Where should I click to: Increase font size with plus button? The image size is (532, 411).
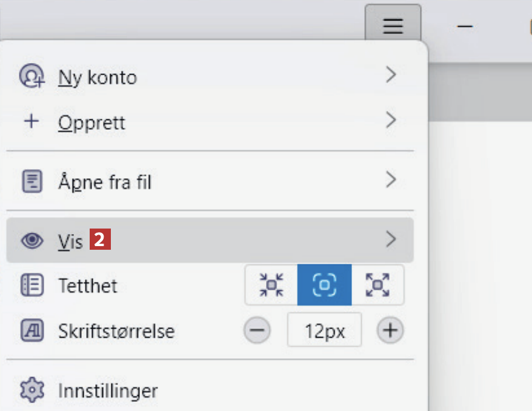coord(390,330)
